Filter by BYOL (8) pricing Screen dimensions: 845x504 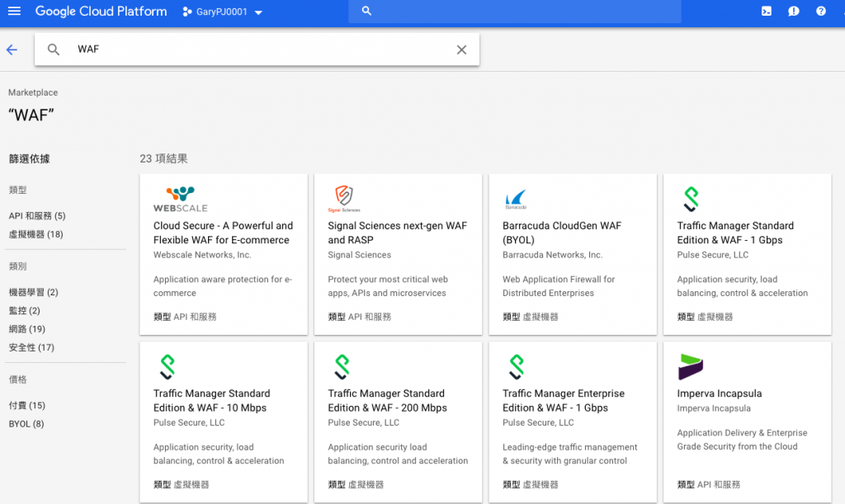[x=26, y=424]
